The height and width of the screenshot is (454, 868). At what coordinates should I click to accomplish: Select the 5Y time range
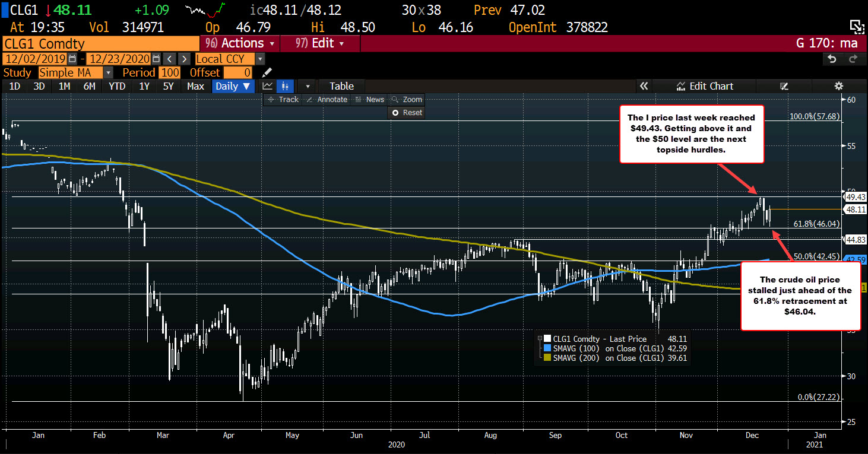[x=169, y=86]
